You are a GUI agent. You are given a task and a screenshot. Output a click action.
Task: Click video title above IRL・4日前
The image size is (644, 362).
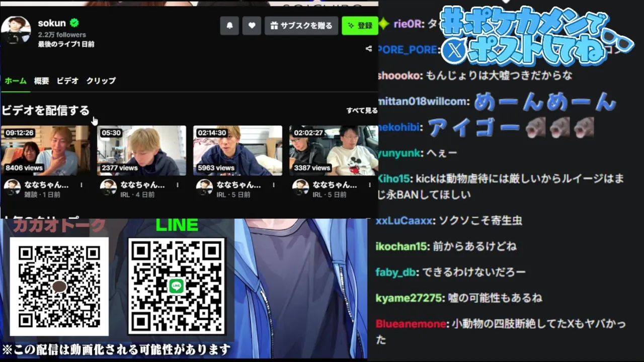click(142, 185)
